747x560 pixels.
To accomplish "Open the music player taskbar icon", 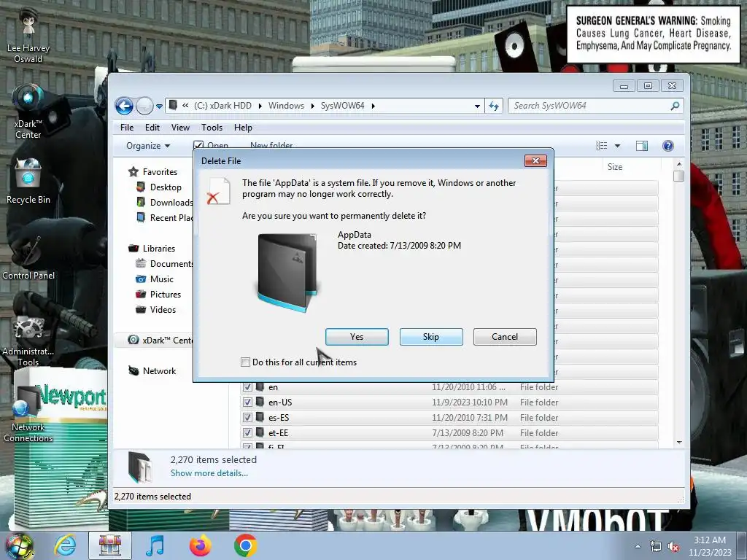I will click(x=155, y=545).
